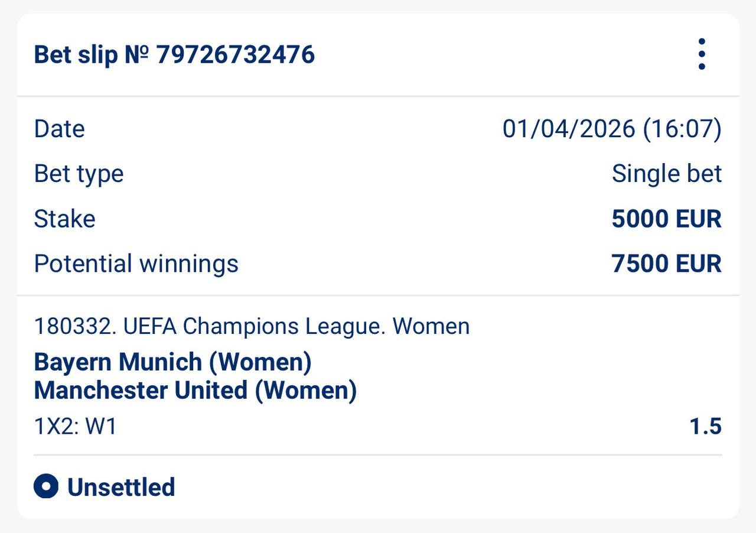The height and width of the screenshot is (533, 756).
Task: Click the Unsettled status circle icon
Action: pos(46,487)
